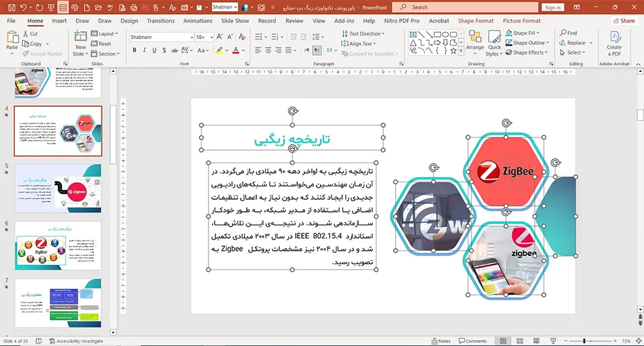
Task: Toggle Italic formatting
Action: (x=144, y=50)
